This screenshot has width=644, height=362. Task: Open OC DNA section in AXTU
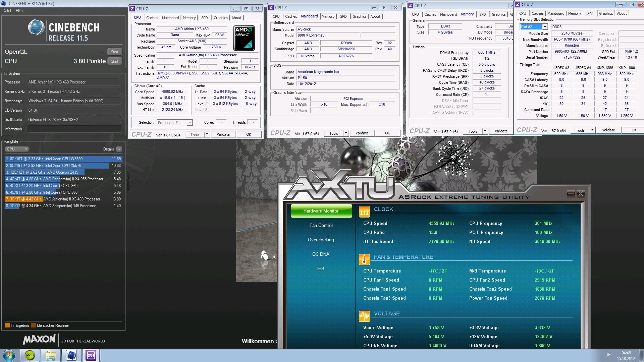(x=321, y=254)
